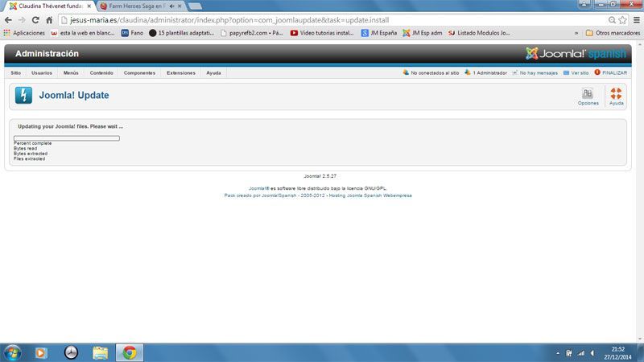Open Windows Media Player from taskbar
The width and height of the screenshot is (644, 362).
point(41,352)
